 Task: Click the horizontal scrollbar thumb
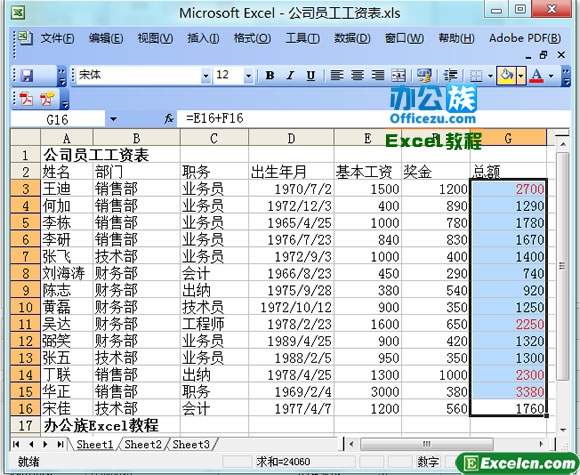(x=426, y=444)
